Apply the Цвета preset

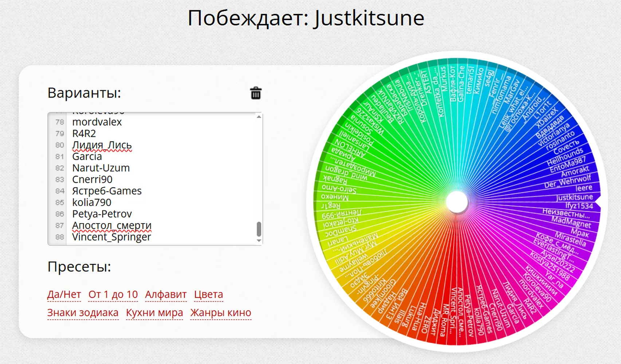[x=208, y=294]
